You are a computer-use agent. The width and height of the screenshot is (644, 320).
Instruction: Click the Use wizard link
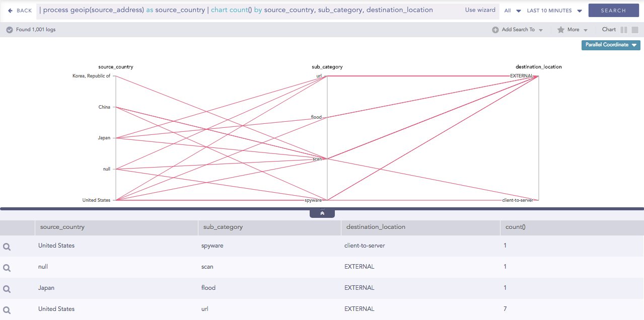(x=480, y=10)
